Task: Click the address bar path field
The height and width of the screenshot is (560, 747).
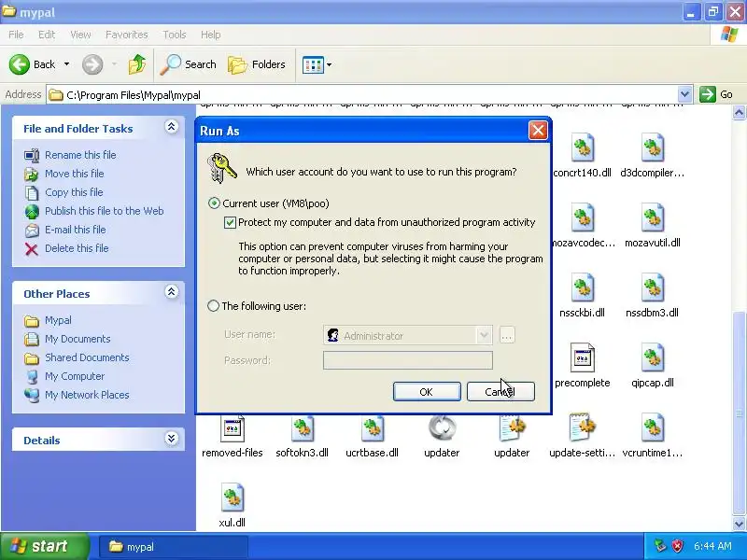Action: point(362,95)
